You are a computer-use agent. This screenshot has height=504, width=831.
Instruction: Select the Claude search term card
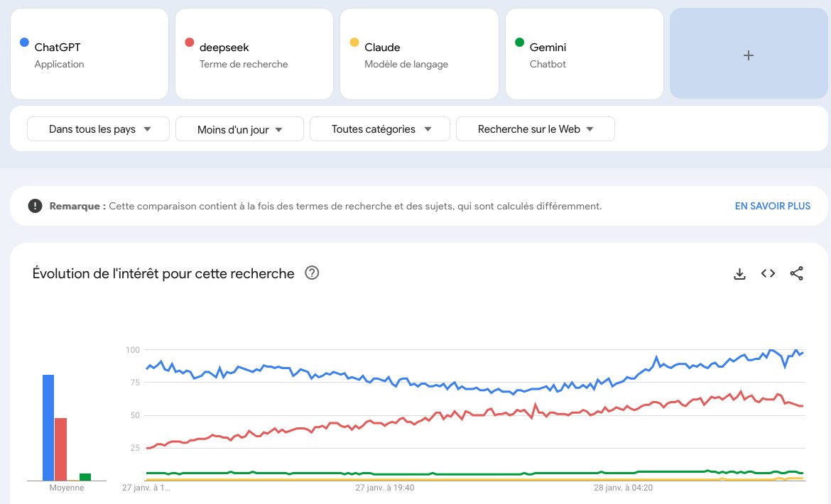[x=419, y=53]
